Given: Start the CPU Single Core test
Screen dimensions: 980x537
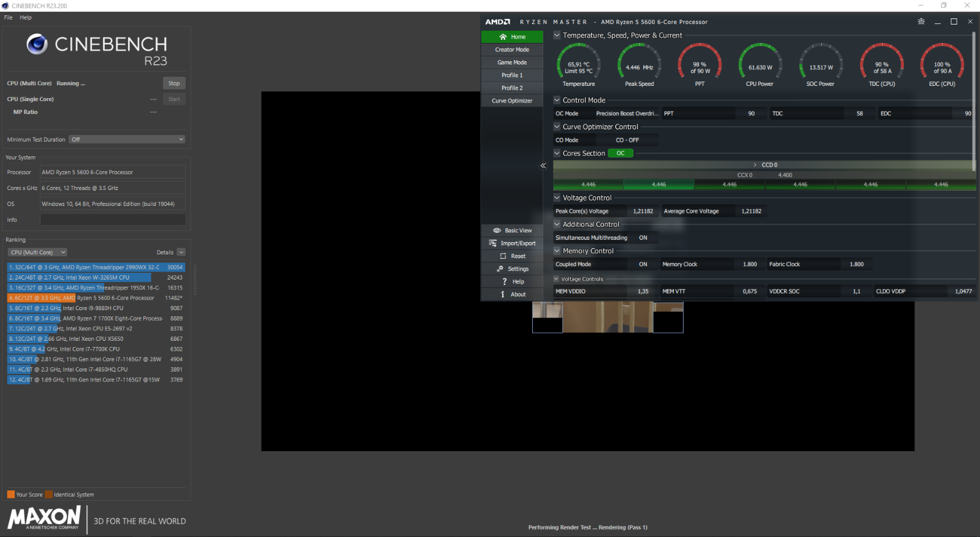Looking at the screenshot, I should pyautogui.click(x=174, y=99).
